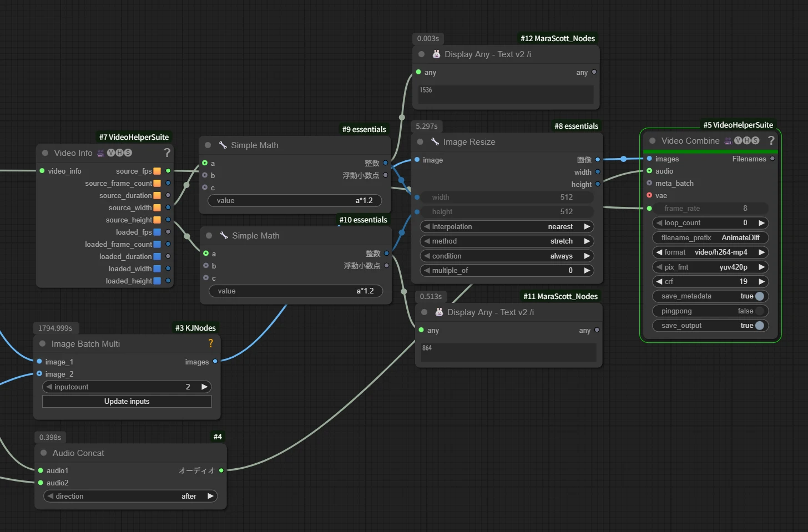Click right arrow to increase inputcount
This screenshot has height=532, width=808.
pyautogui.click(x=204, y=387)
